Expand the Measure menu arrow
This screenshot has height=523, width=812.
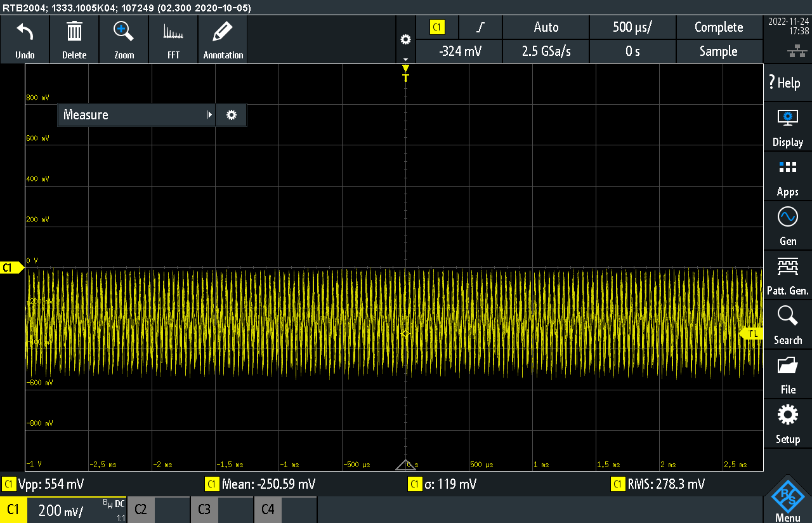point(209,115)
